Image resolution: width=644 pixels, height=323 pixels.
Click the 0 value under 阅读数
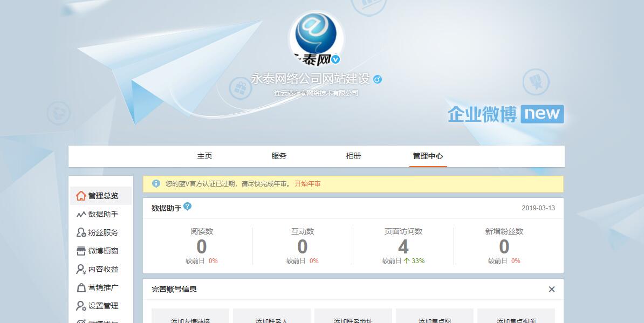[x=202, y=246]
